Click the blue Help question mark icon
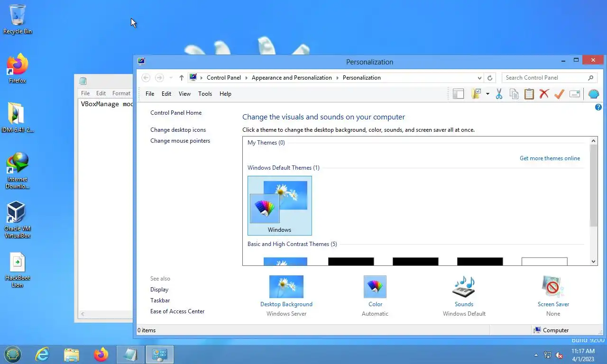 [598, 108]
